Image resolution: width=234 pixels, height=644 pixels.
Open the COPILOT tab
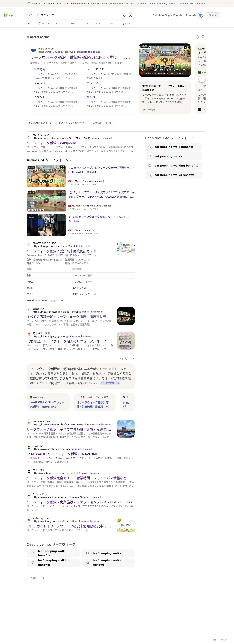click(x=111, y=24)
